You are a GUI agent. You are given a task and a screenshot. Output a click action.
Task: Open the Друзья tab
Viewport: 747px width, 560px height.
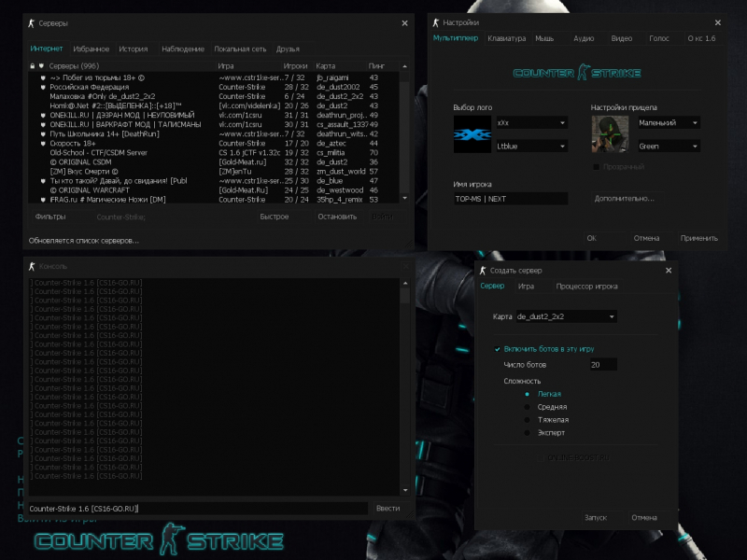tap(288, 49)
